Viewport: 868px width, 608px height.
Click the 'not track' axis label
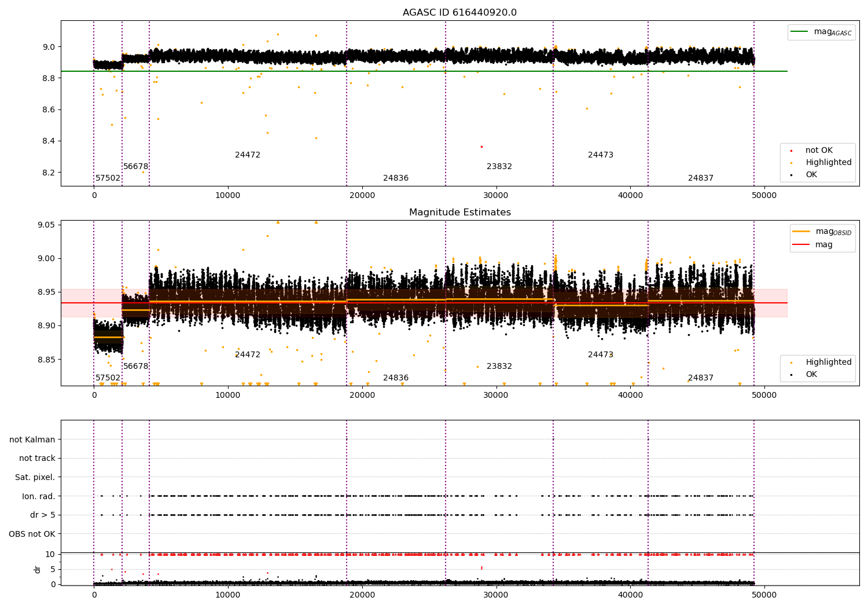click(37, 458)
